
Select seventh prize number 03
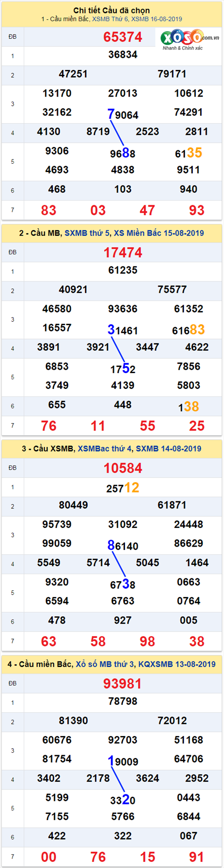point(98,210)
